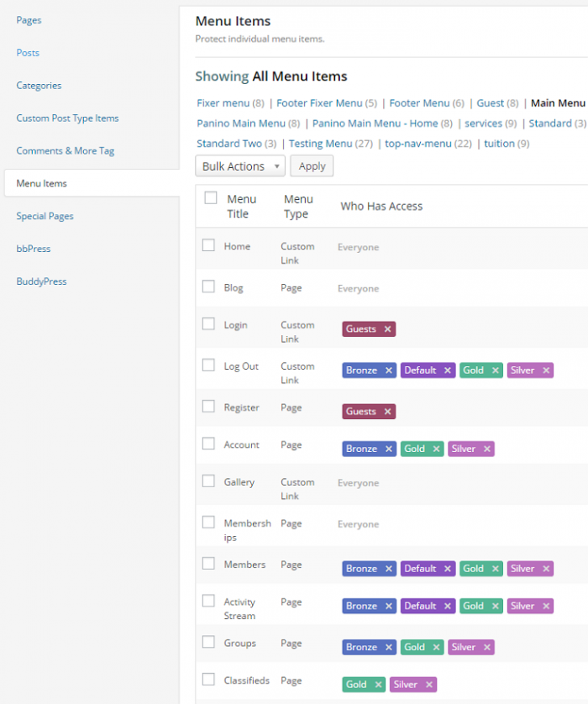Screen dimensions: 588x704
Task: Remove Default tag from Members row
Action: [x=448, y=569]
